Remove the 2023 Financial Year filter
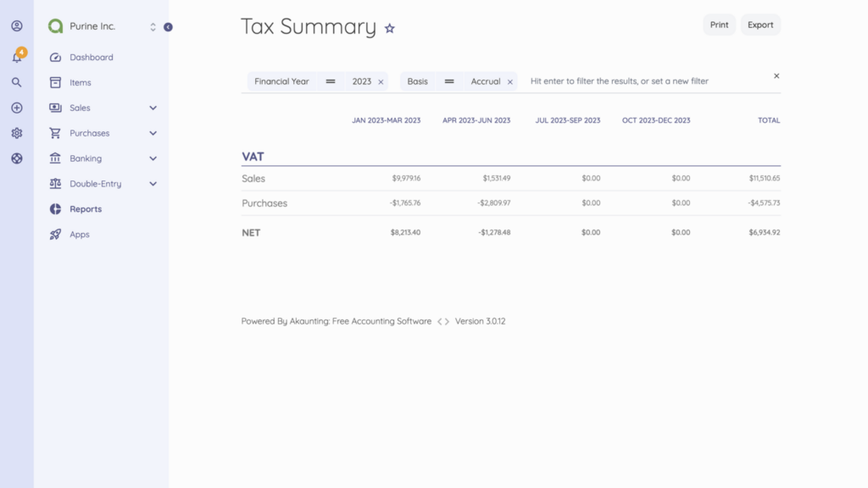This screenshot has height=488, width=868. pyautogui.click(x=381, y=81)
